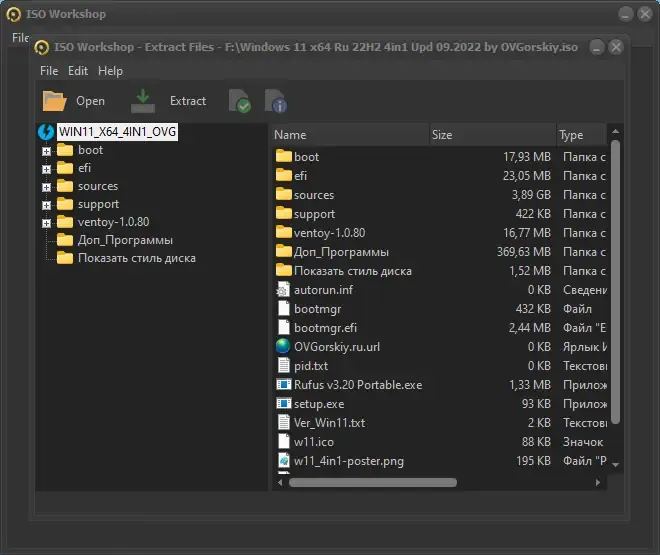This screenshot has width=660, height=555.
Task: Open the Edit menu
Action: (x=78, y=71)
